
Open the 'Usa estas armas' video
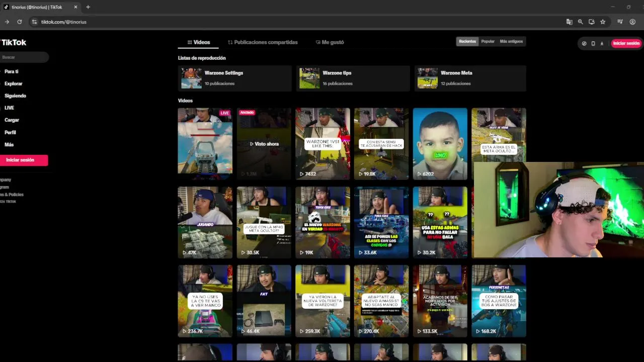tap(440, 222)
